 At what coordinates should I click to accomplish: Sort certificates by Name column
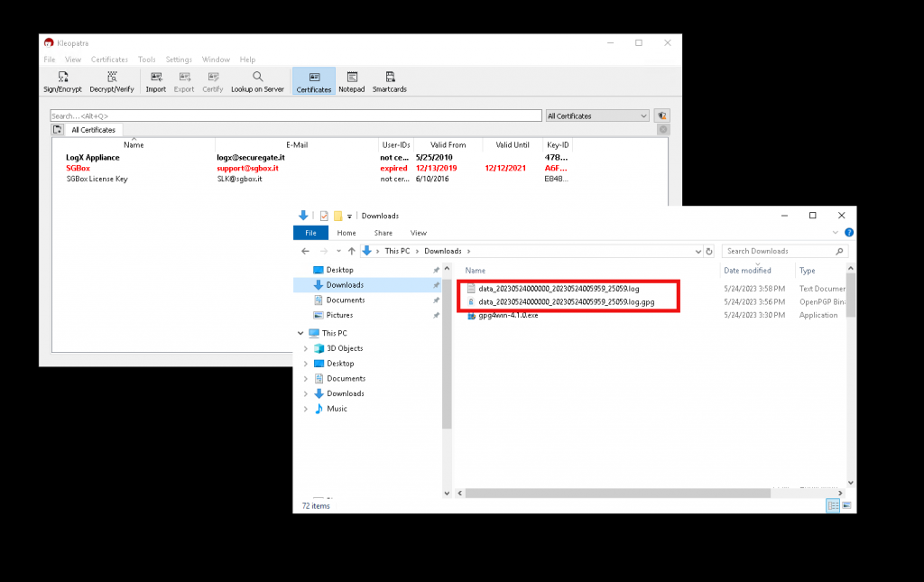click(x=134, y=145)
